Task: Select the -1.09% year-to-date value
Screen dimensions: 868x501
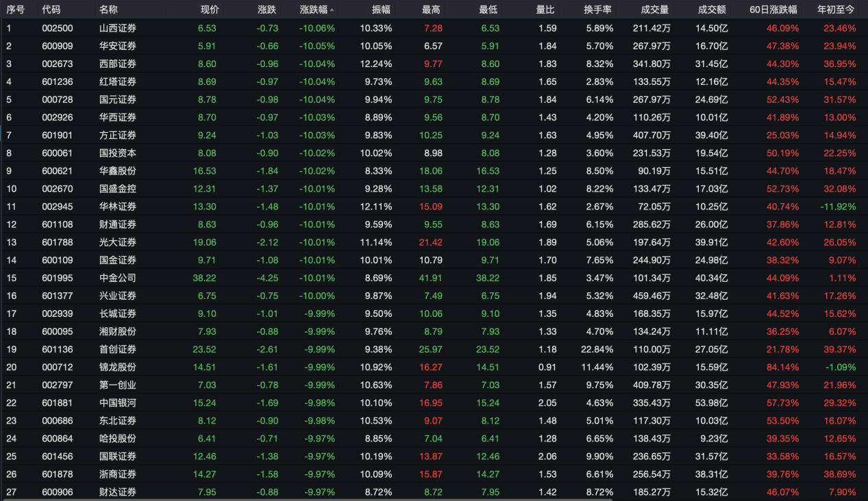Action: point(841,366)
